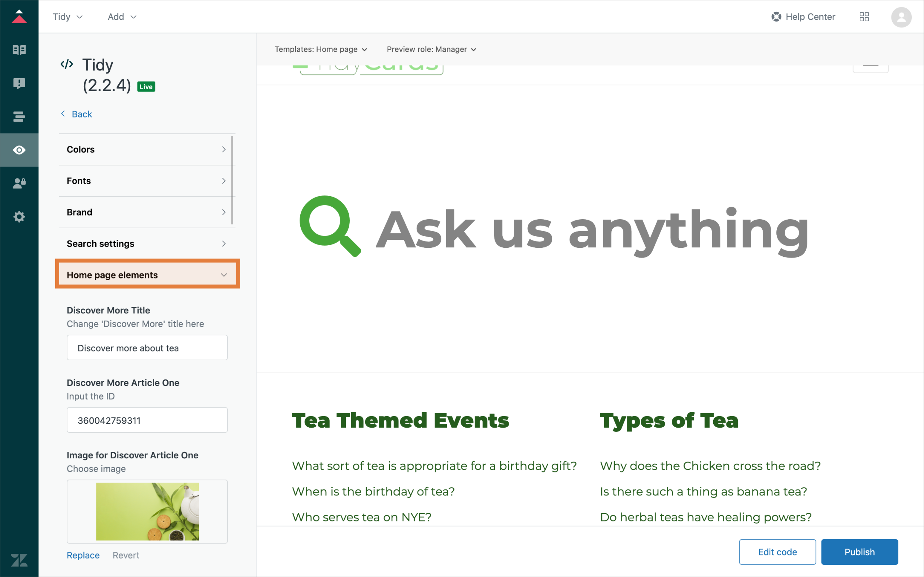Screen dimensions: 924x577
Task: Click the customize design eye icon
Action: click(x=19, y=150)
